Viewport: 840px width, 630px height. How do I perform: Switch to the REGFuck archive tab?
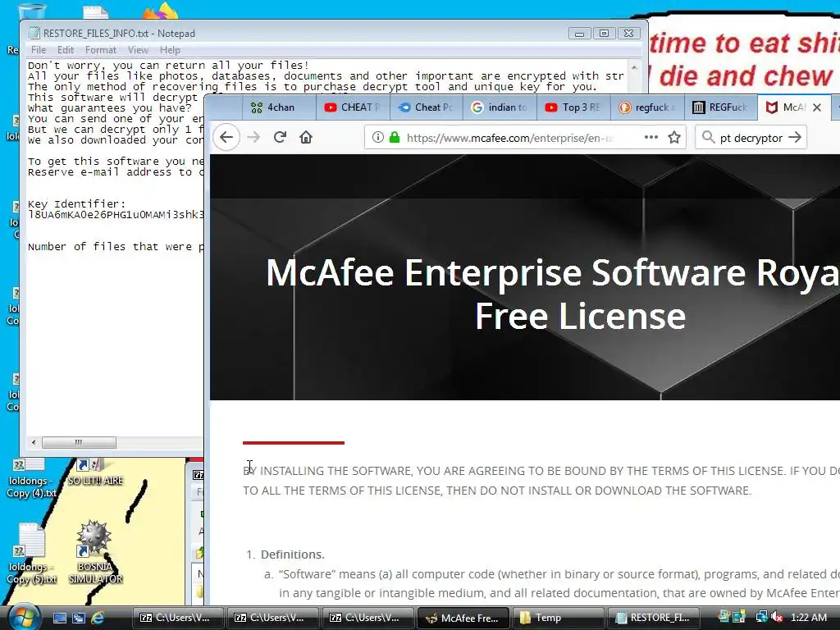[x=720, y=107]
